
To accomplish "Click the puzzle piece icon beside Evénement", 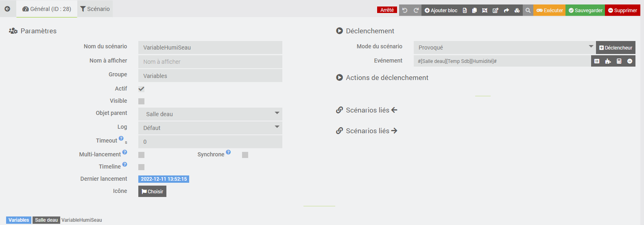I will coord(608,61).
